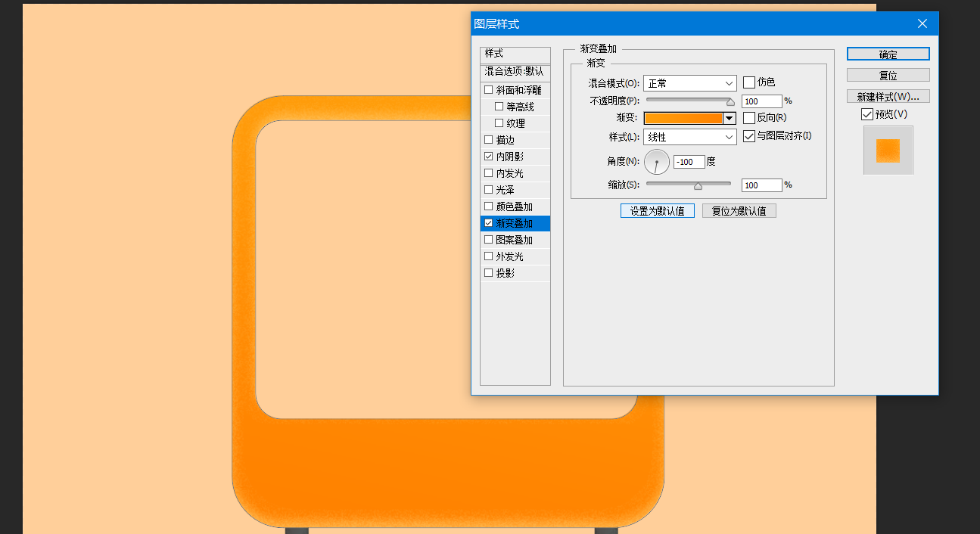Select the 外发光 list entry label
The image size is (980, 534).
point(510,256)
